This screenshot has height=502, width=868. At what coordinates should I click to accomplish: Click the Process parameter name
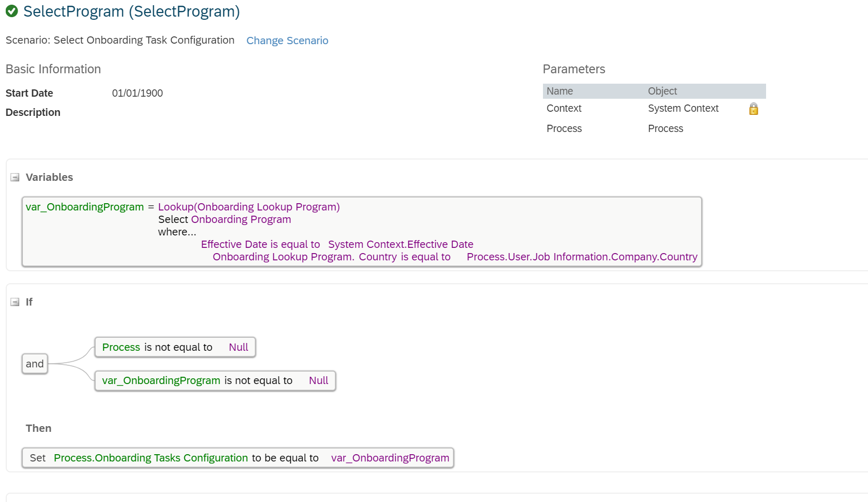pos(564,128)
